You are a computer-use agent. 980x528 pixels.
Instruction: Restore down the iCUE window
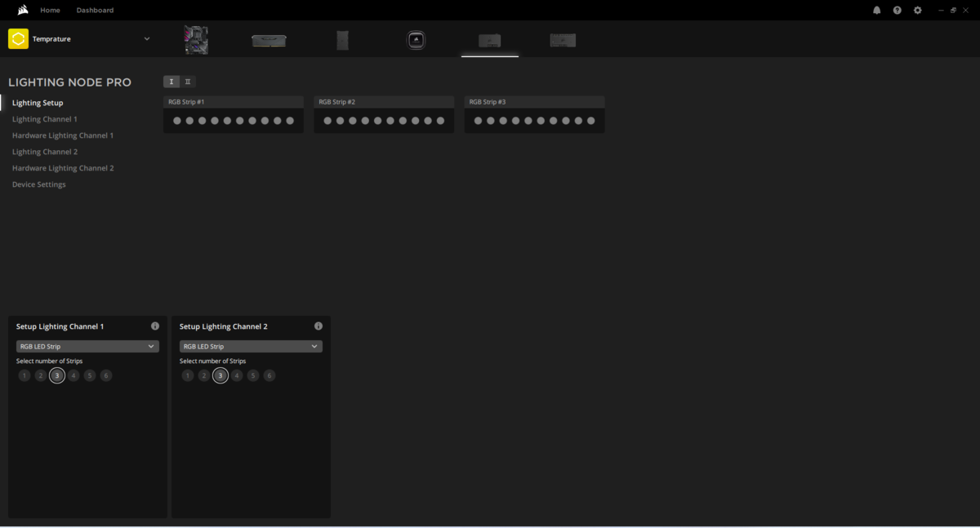[953, 11]
